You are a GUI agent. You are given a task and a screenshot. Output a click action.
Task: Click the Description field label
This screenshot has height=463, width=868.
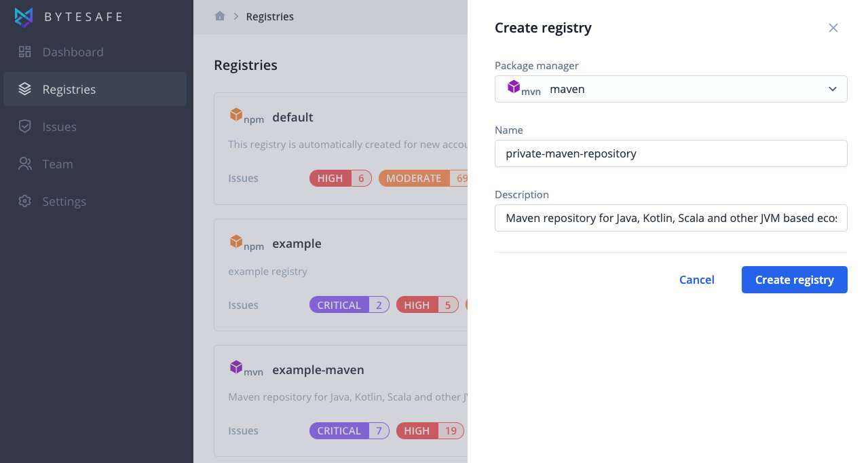click(522, 194)
